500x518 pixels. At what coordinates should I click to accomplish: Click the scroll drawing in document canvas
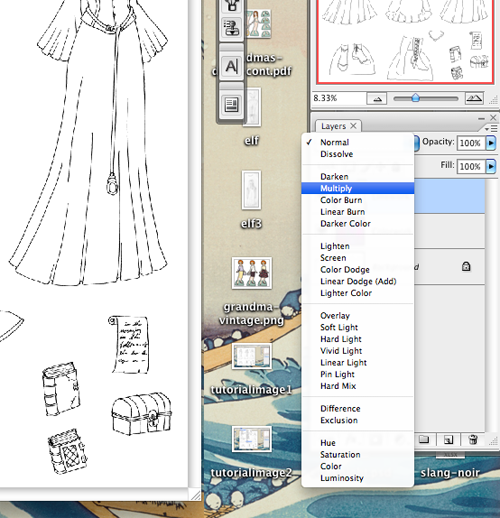pyautogui.click(x=128, y=345)
